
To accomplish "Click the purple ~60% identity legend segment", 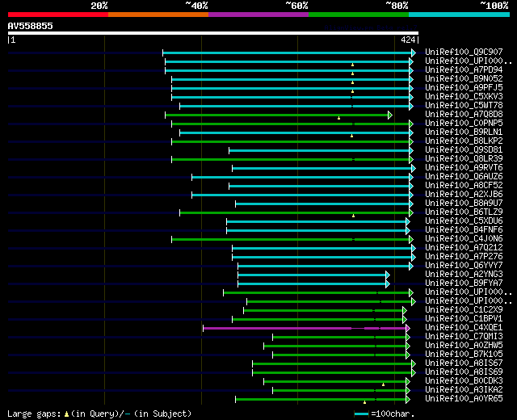I will [258, 15].
